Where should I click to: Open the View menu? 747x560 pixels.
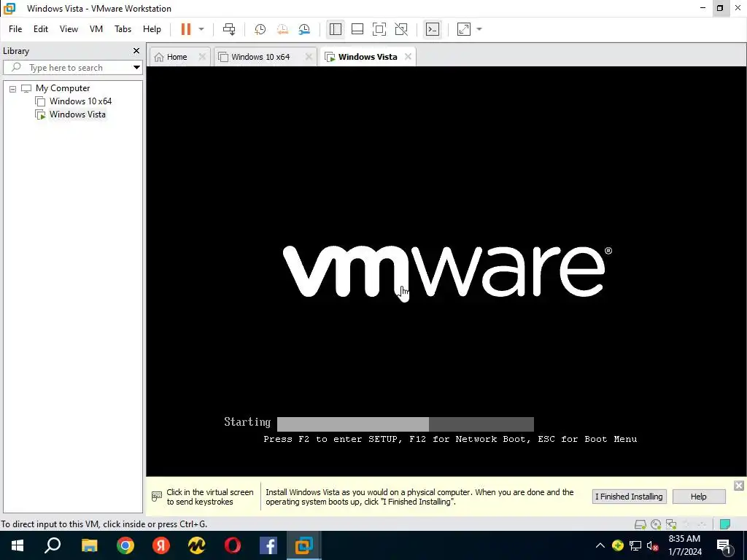[69, 29]
